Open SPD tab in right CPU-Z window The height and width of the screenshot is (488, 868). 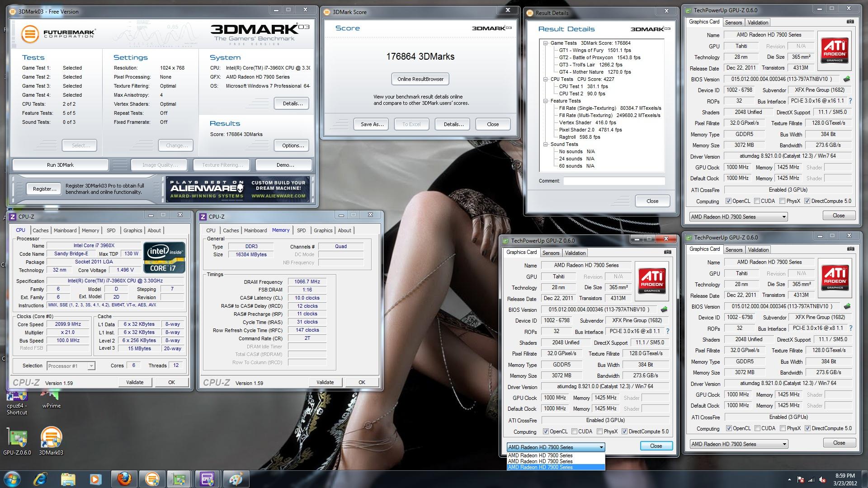point(302,230)
